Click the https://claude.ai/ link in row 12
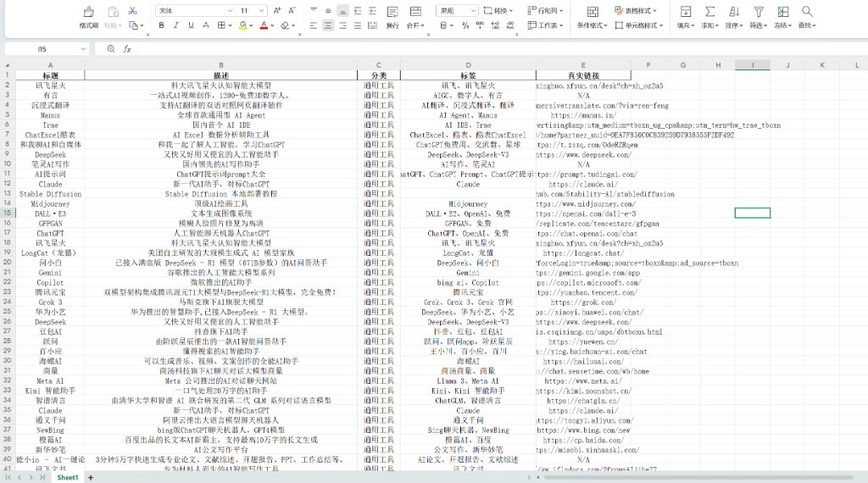The image size is (868, 483). [583, 184]
